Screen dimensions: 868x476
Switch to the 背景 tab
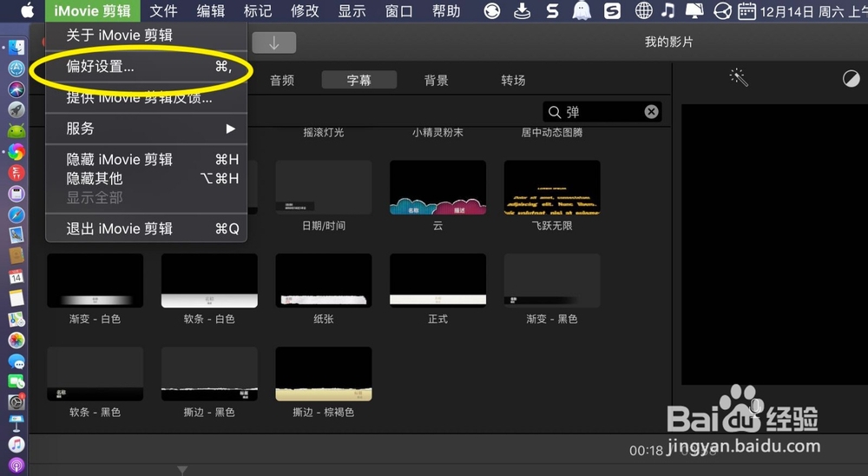[x=437, y=81]
